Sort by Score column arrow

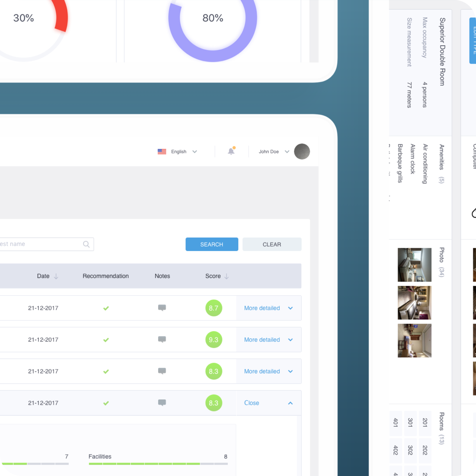click(x=226, y=276)
